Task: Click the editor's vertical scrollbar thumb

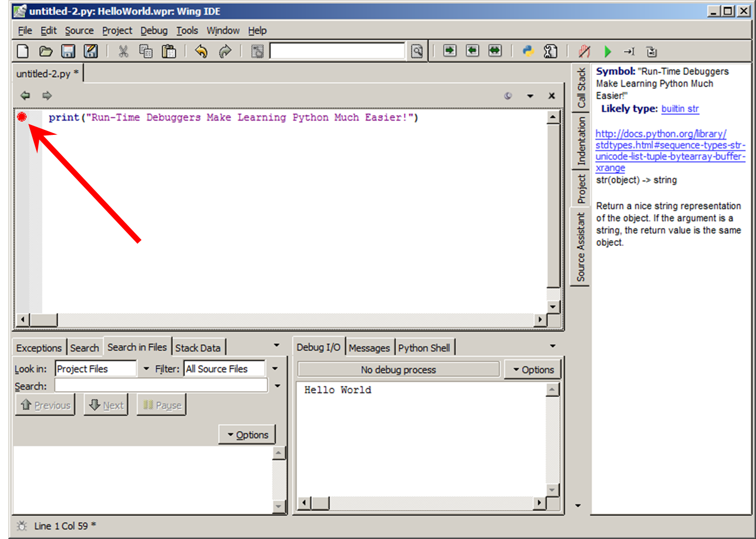Action: pos(553,205)
